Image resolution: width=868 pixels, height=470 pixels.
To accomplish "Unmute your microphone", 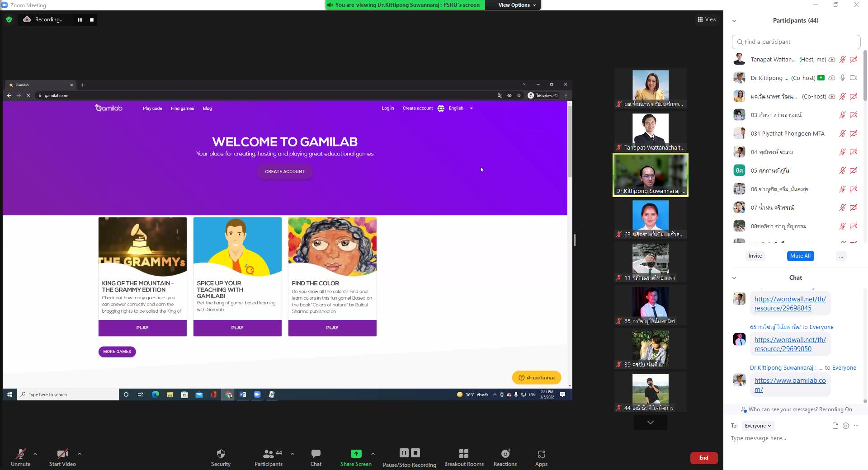I will tap(20, 457).
